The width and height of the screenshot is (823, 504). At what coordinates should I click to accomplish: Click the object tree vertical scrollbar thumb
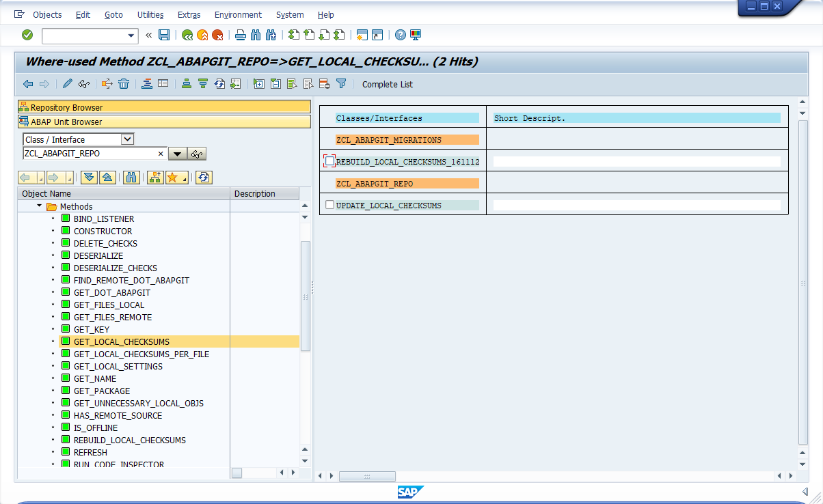(306, 296)
